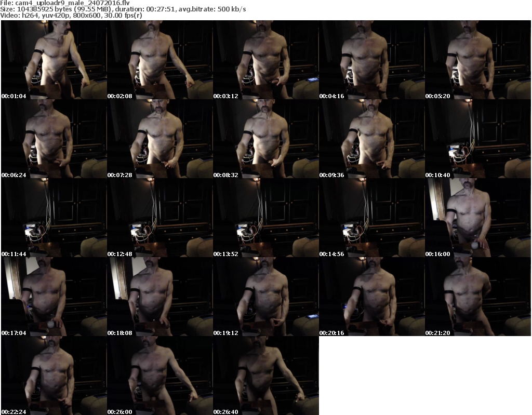Pick the thumbnail stamped 00:20:16

tap(372, 297)
